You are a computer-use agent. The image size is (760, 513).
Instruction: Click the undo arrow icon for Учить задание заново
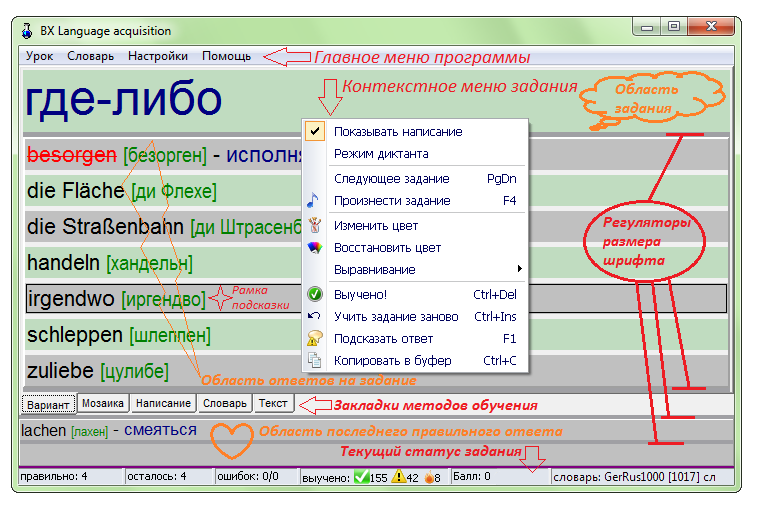tap(314, 316)
